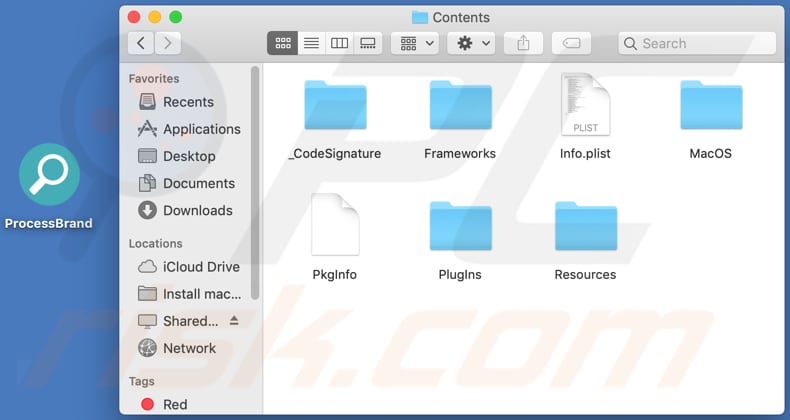Select the Frameworks folder icon
The height and width of the screenshot is (420, 790).
[460, 105]
